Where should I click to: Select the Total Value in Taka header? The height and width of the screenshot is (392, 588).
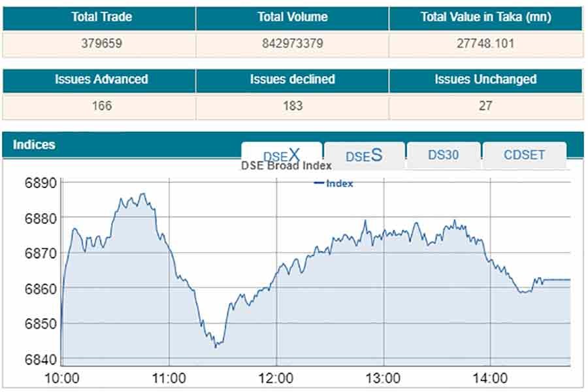(485, 18)
